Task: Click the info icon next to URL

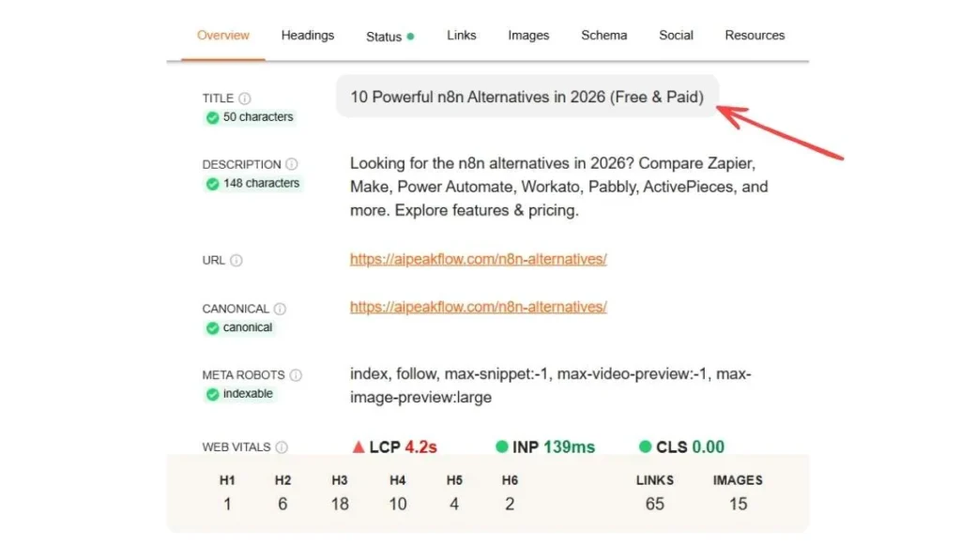Action: [x=235, y=261]
